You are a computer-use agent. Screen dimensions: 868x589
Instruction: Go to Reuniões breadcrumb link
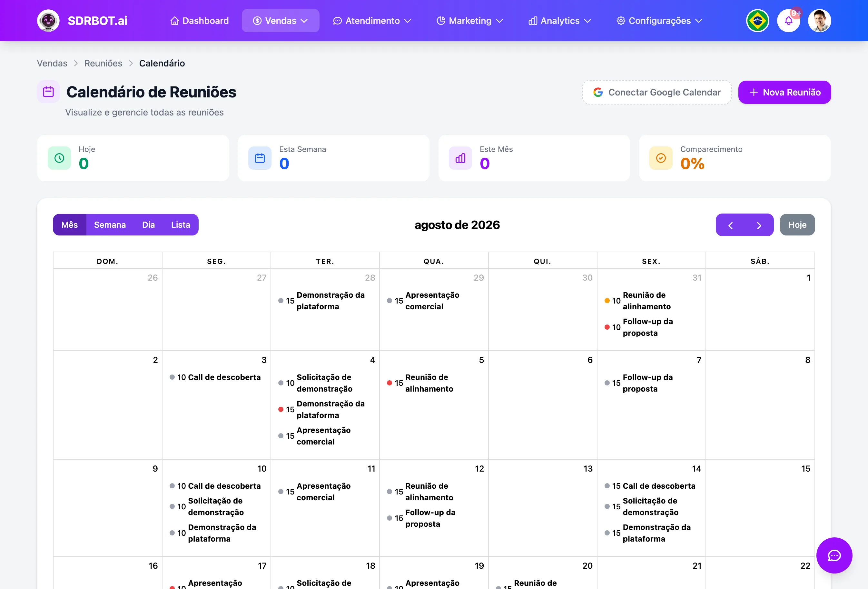103,63
